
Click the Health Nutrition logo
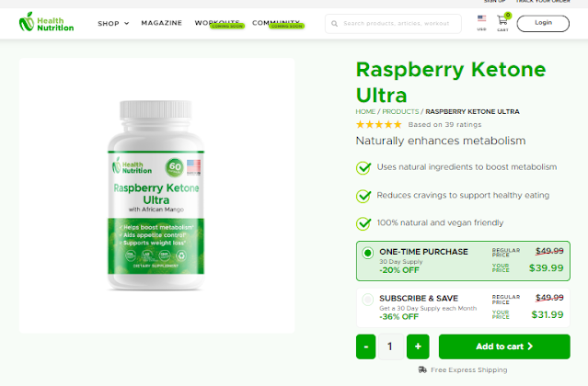[x=46, y=22]
